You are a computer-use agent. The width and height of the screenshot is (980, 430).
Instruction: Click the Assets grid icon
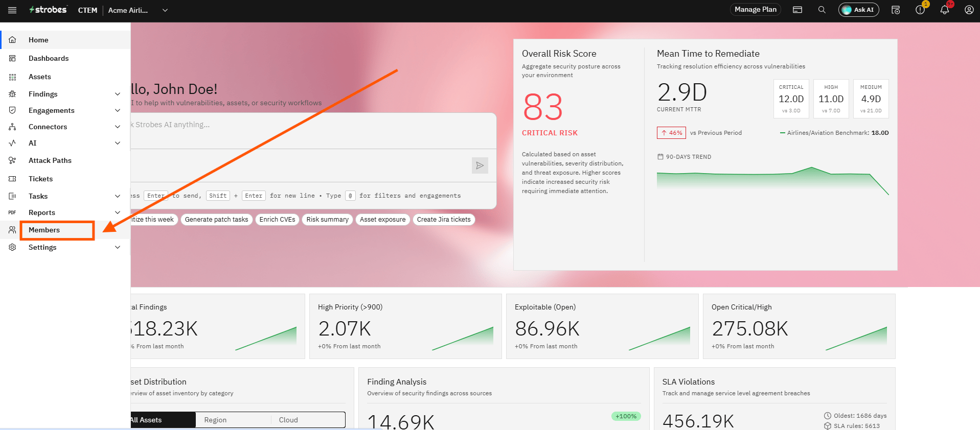12,77
